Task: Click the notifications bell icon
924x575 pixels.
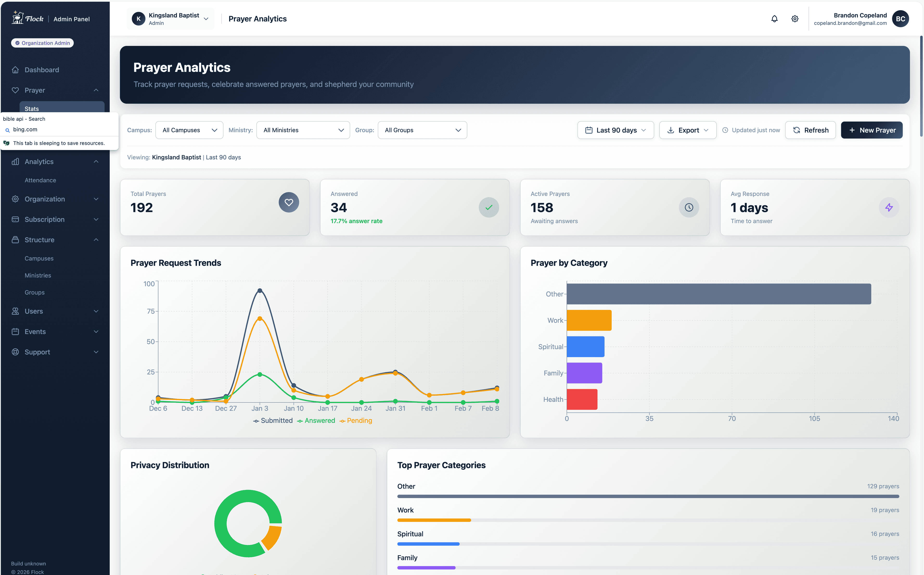Action: (x=775, y=19)
